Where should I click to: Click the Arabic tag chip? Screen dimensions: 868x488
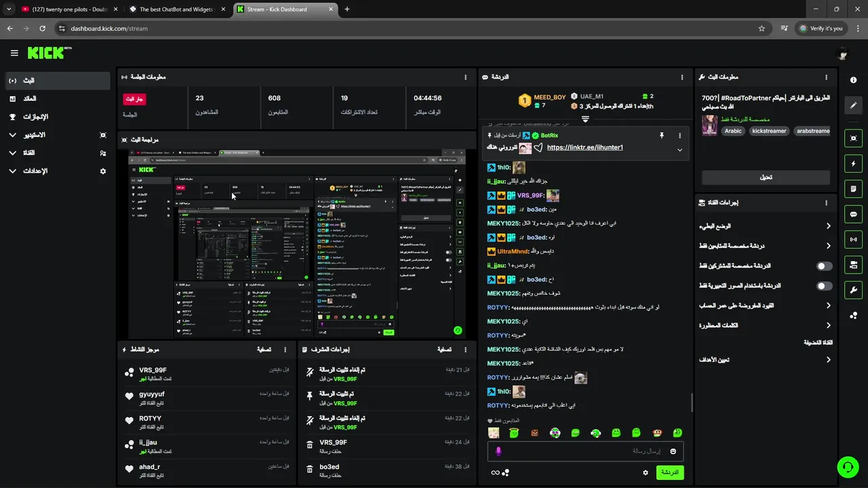pyautogui.click(x=733, y=131)
